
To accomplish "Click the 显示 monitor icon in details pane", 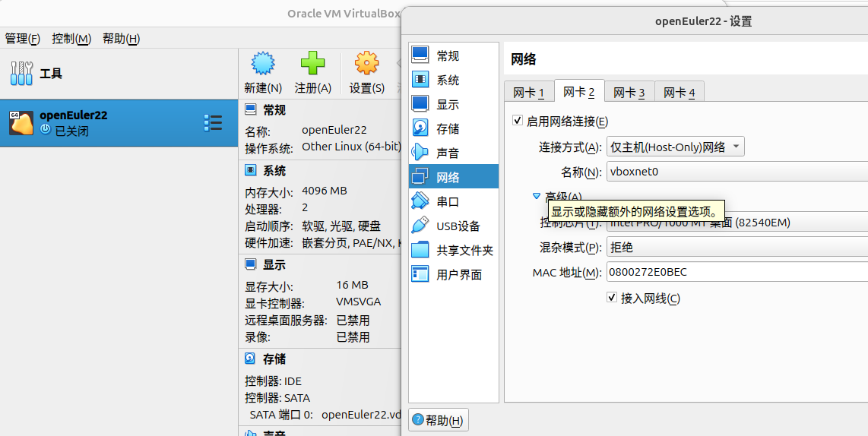I will tap(251, 264).
